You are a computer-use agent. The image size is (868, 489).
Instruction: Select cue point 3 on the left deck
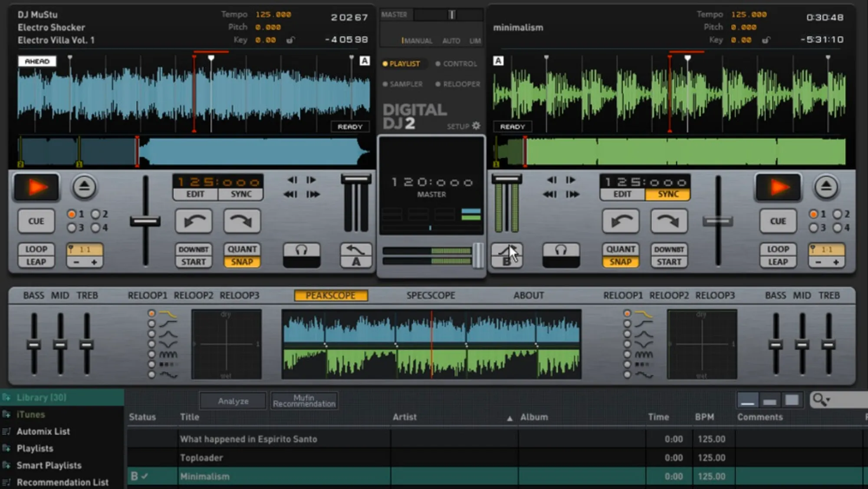tap(72, 228)
